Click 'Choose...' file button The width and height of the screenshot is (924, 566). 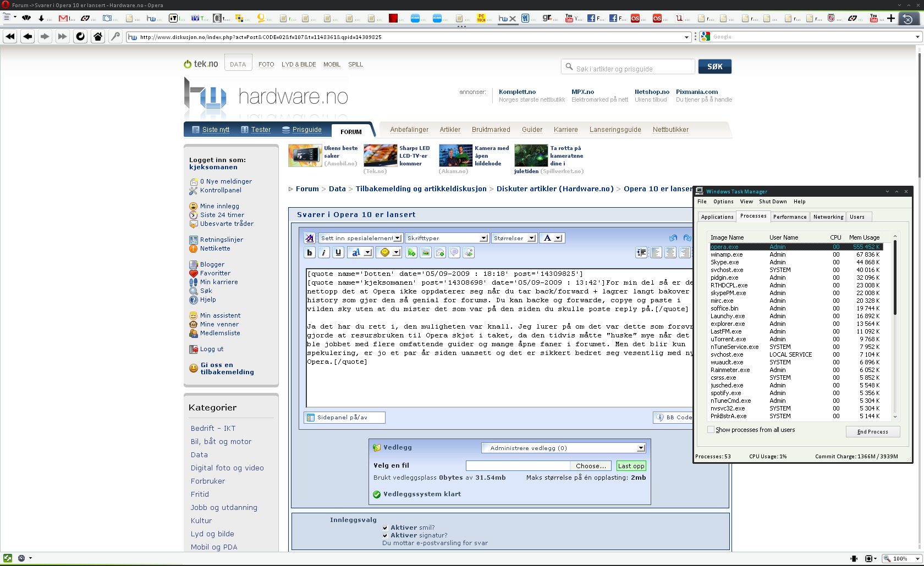coord(591,466)
